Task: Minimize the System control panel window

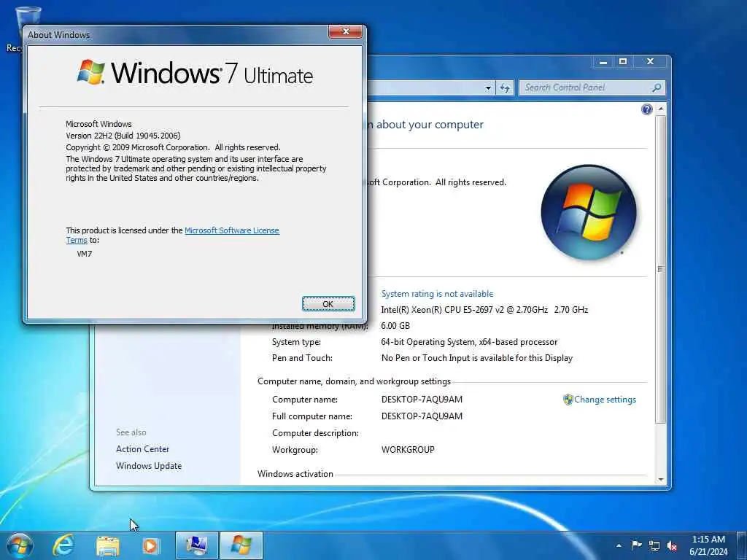Action: [x=603, y=61]
